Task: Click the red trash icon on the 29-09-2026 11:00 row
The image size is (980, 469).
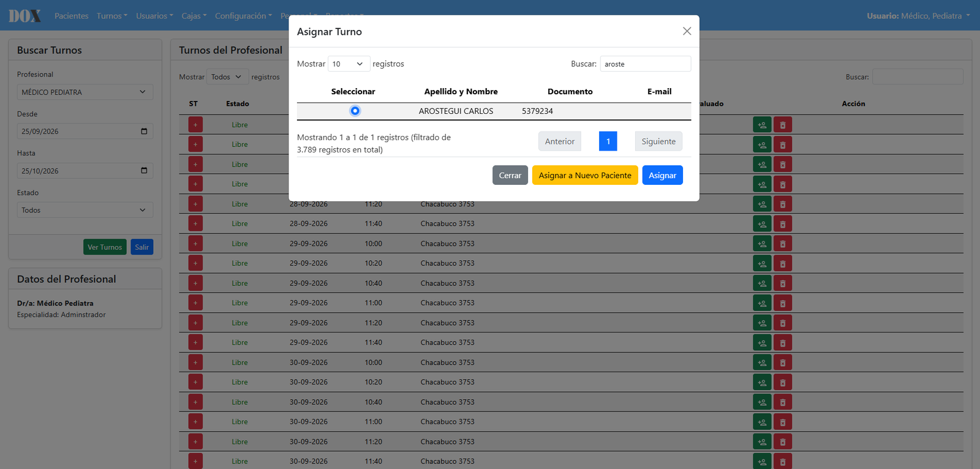Action: pyautogui.click(x=783, y=303)
